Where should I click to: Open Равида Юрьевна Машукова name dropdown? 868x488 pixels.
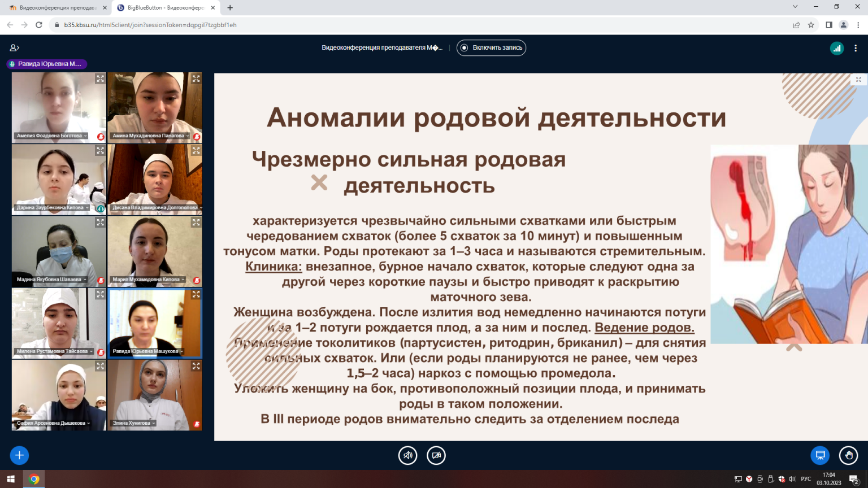[x=147, y=351]
